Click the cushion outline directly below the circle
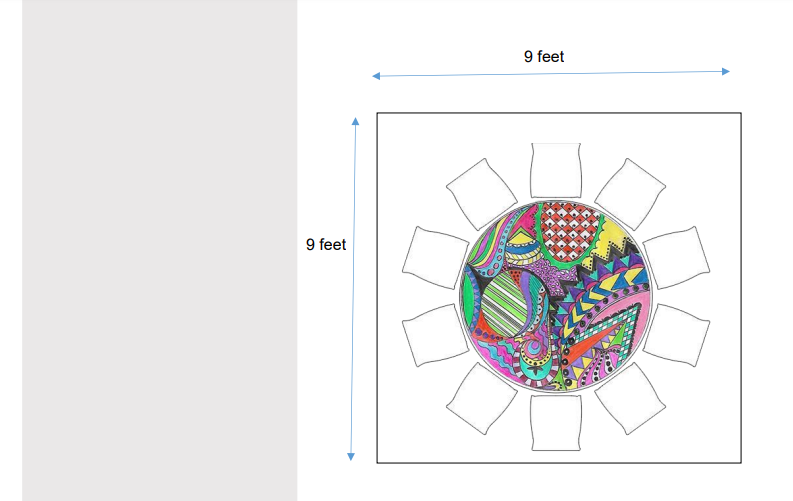793x501 pixels. pos(556,423)
